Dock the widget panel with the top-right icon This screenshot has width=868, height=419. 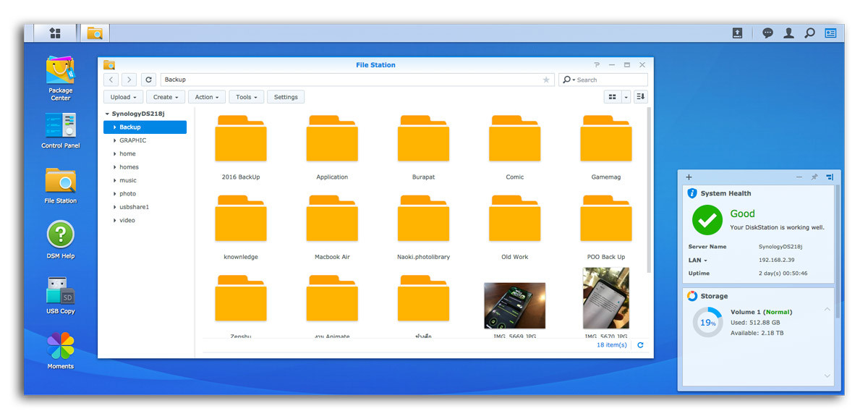coord(830,177)
